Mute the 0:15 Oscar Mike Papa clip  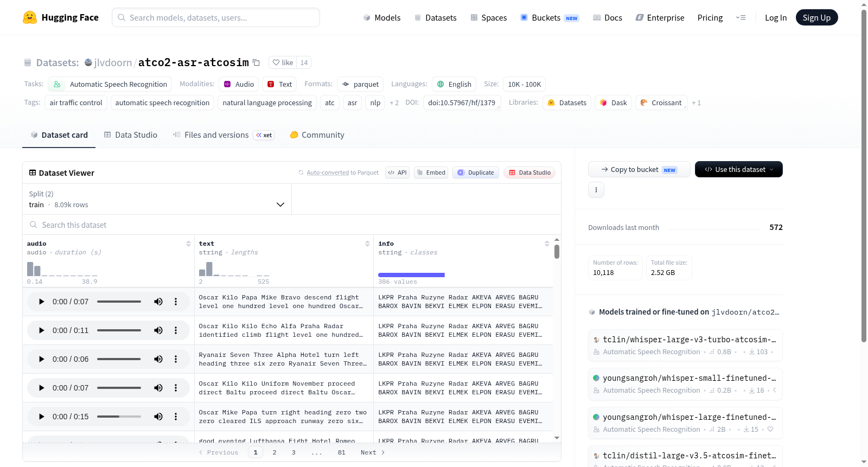pyautogui.click(x=158, y=417)
